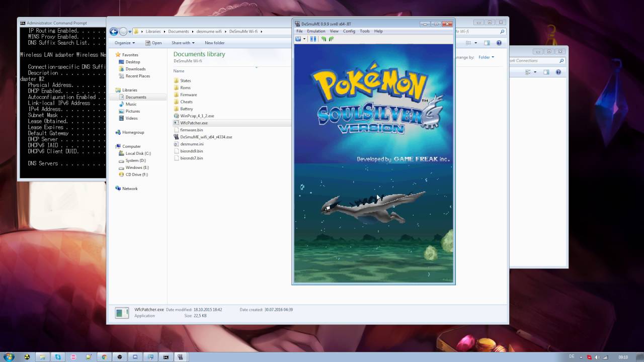Pause emulation with the DeSmuME pause button
This screenshot has width=644, height=362.
[x=313, y=39]
